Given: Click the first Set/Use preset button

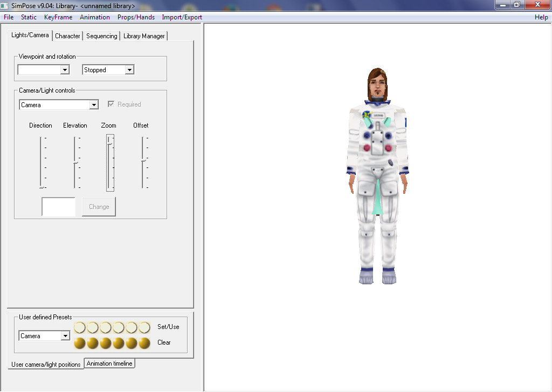Looking at the screenshot, I should [80, 327].
